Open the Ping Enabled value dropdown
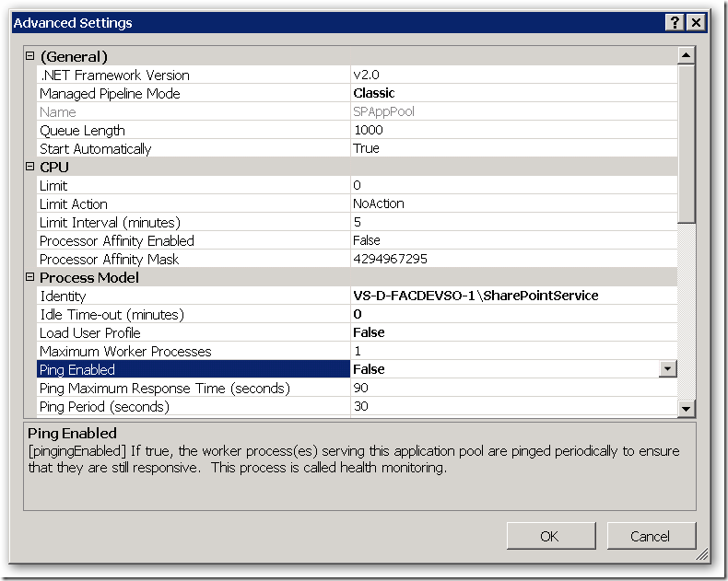 coord(668,369)
